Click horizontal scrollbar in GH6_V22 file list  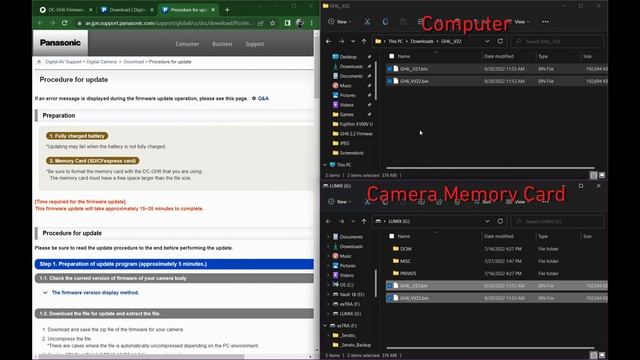tap(490, 168)
